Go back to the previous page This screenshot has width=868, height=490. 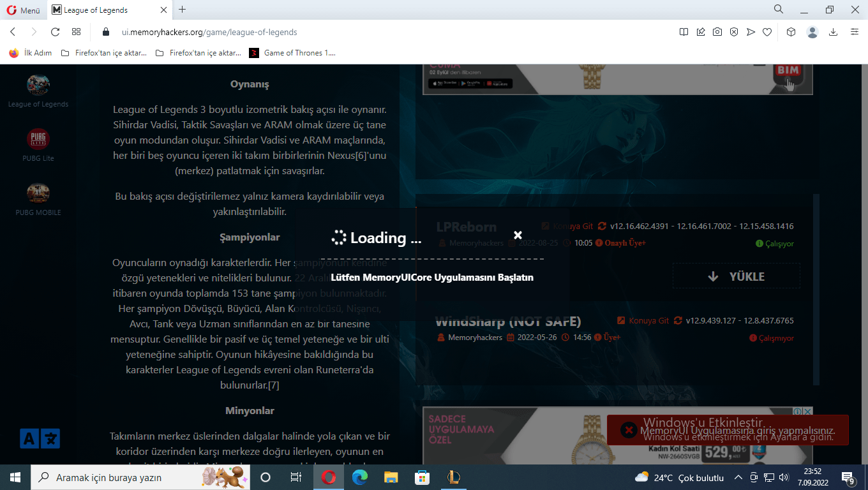[x=13, y=32]
